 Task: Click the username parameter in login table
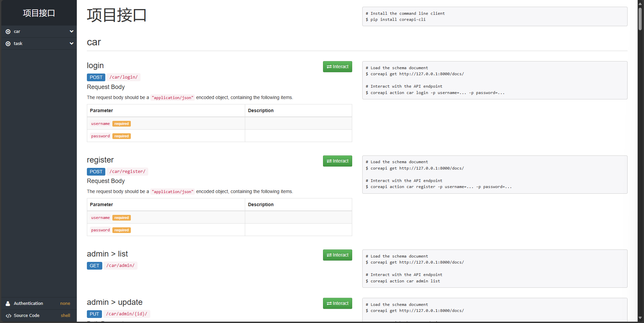(x=100, y=124)
